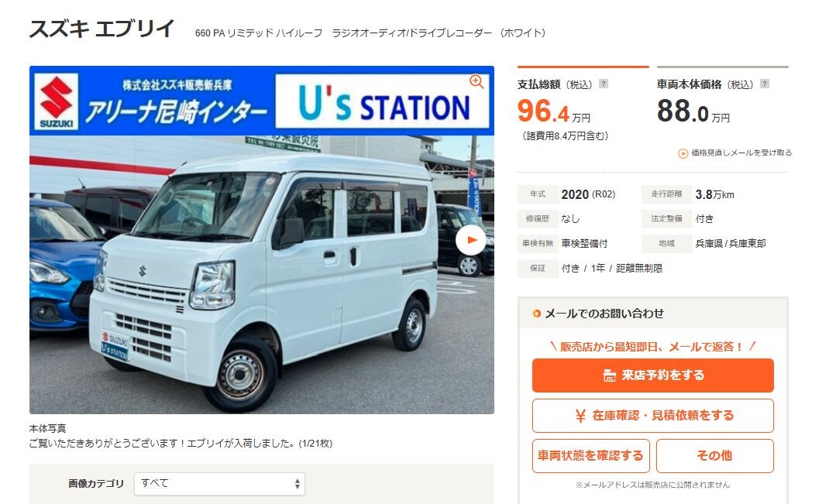Play the vehicle video with play button

pyautogui.click(x=470, y=240)
